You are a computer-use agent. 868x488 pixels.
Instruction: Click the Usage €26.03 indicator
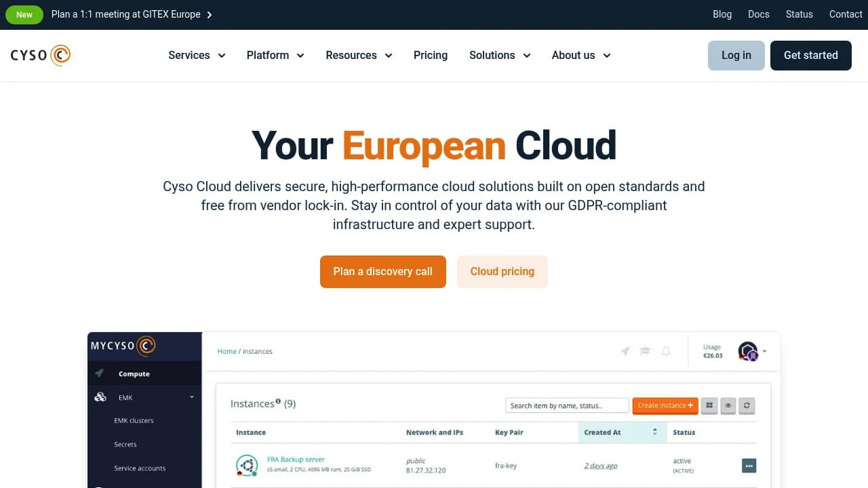pyautogui.click(x=712, y=351)
